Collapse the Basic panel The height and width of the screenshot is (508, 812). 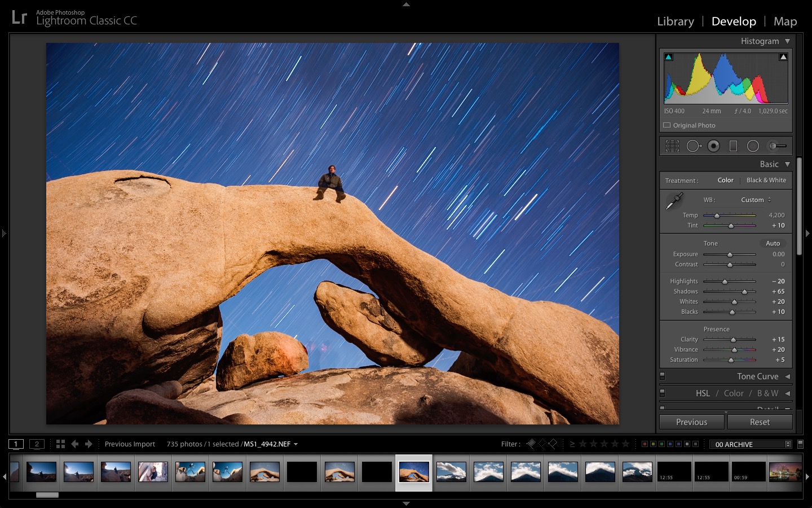787,164
